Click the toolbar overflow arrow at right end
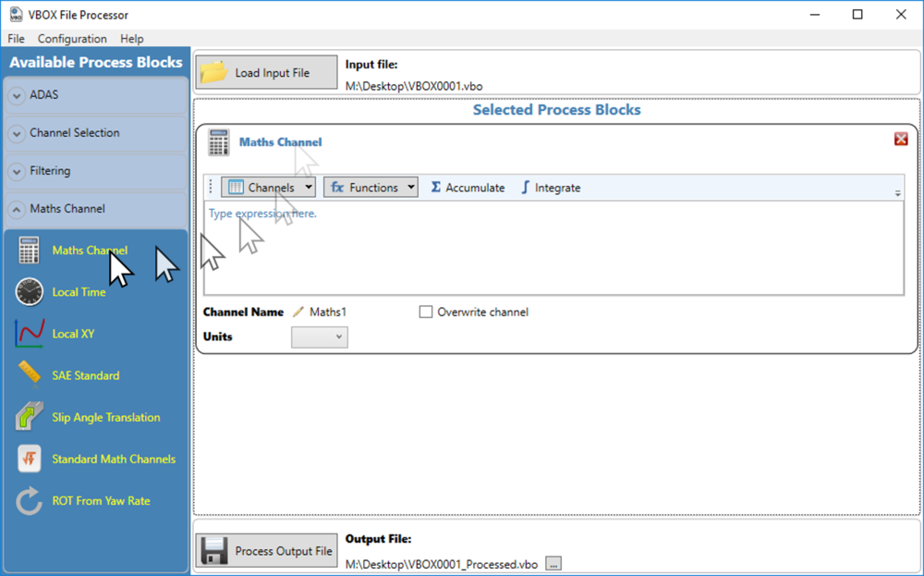Screen dimensions: 924x576 tap(897, 193)
